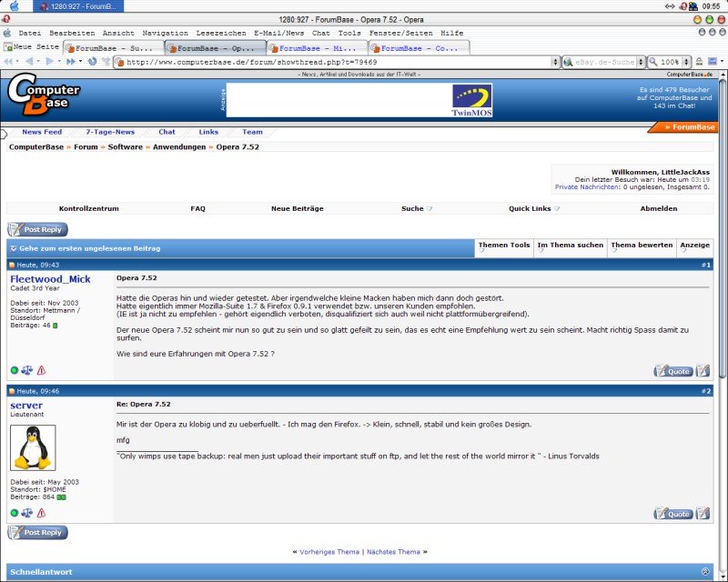Open the E-Mail/News menu
The height and width of the screenshot is (582, 728).
(x=278, y=33)
